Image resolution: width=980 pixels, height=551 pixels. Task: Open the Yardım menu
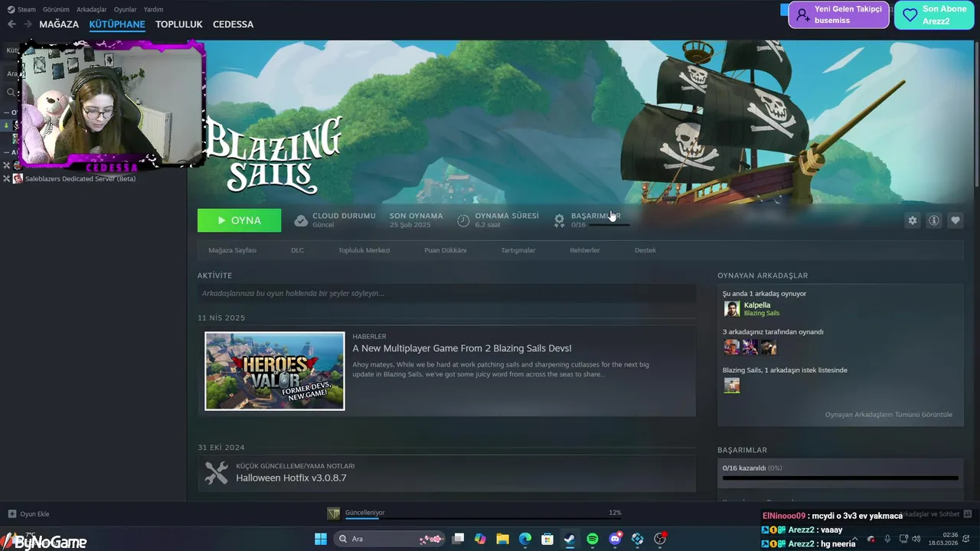[x=153, y=9]
